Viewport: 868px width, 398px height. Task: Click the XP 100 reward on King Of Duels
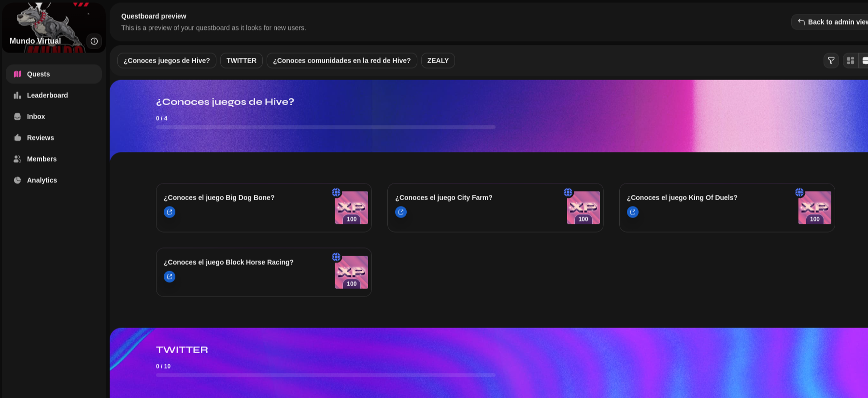point(815,208)
